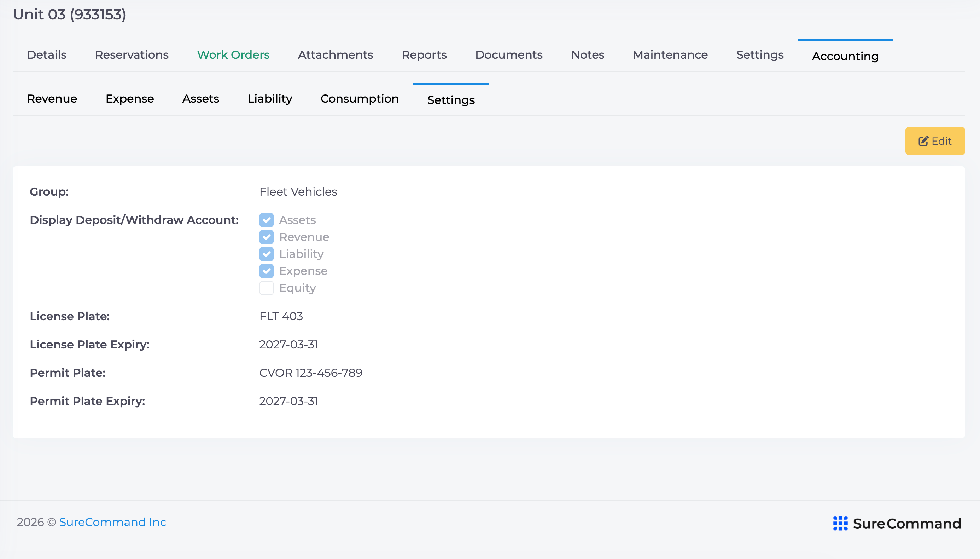Open the Reports tab
The width and height of the screenshot is (980, 559).
click(424, 55)
